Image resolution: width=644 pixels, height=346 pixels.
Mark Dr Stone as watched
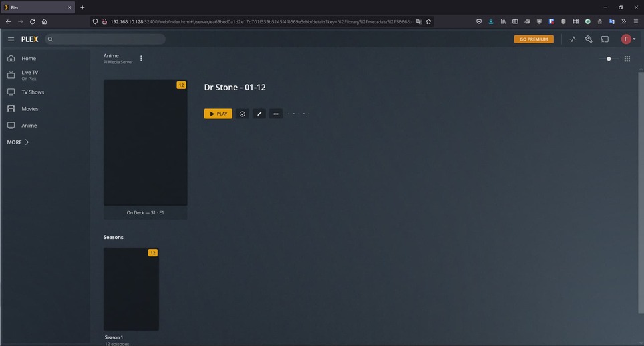tap(243, 114)
